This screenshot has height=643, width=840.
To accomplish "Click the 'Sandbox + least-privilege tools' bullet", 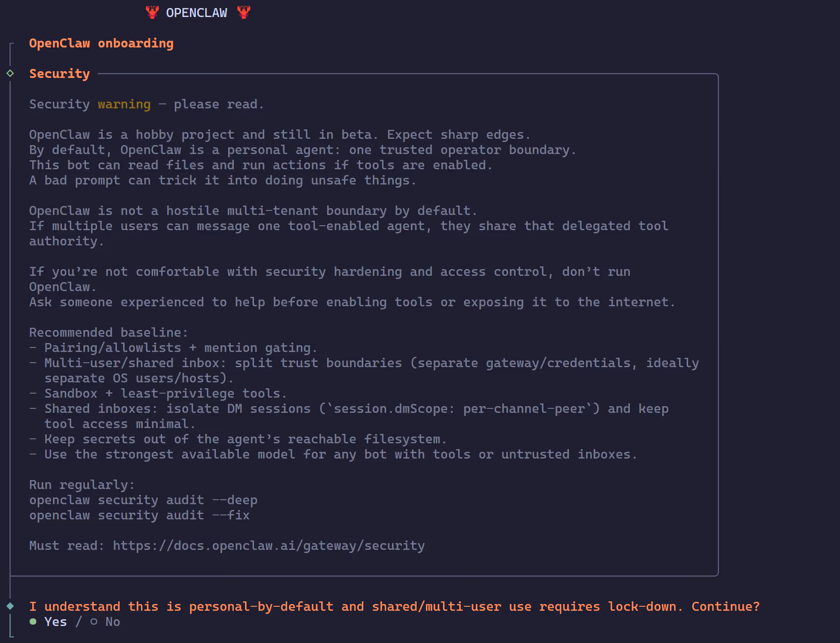I will pos(165,393).
